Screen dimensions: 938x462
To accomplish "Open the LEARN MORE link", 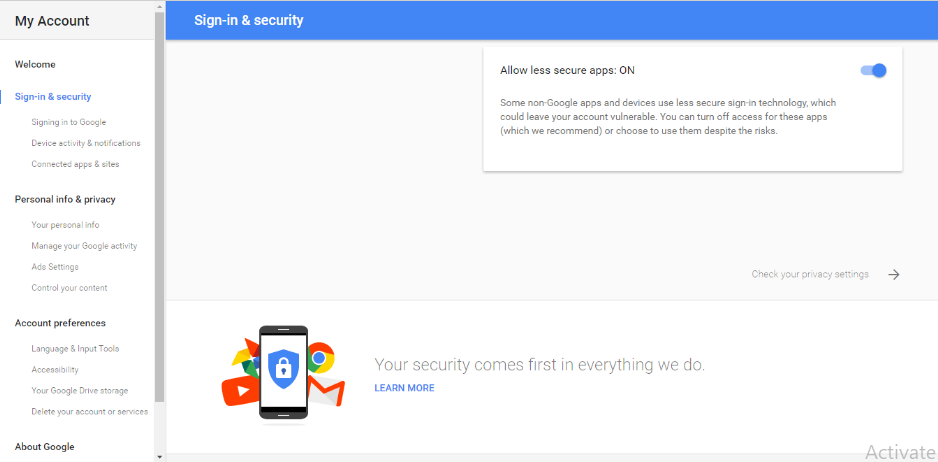I will [x=404, y=388].
